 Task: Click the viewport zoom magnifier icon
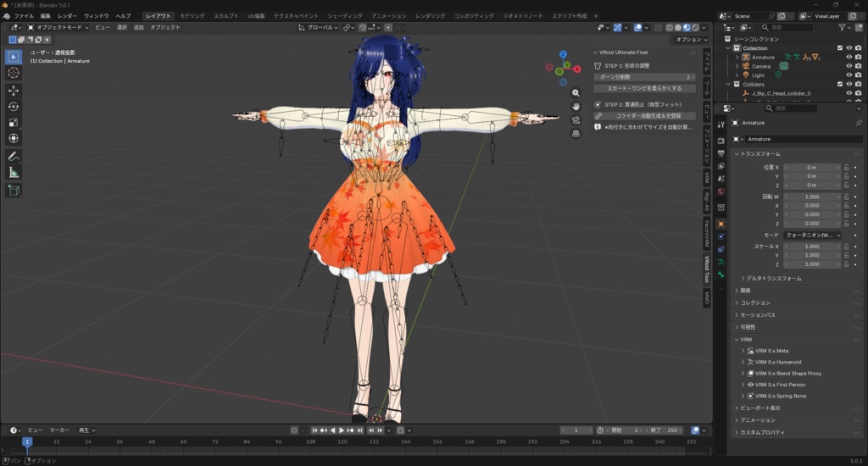tap(576, 93)
